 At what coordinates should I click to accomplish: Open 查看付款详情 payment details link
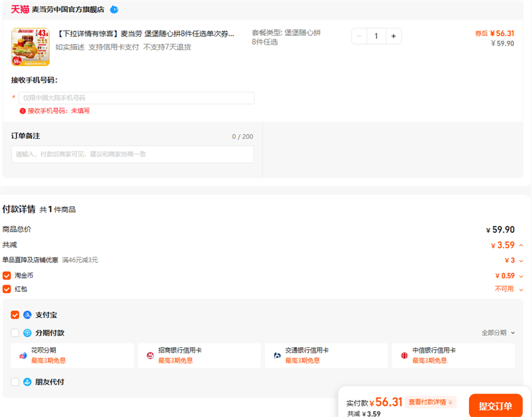click(431, 402)
